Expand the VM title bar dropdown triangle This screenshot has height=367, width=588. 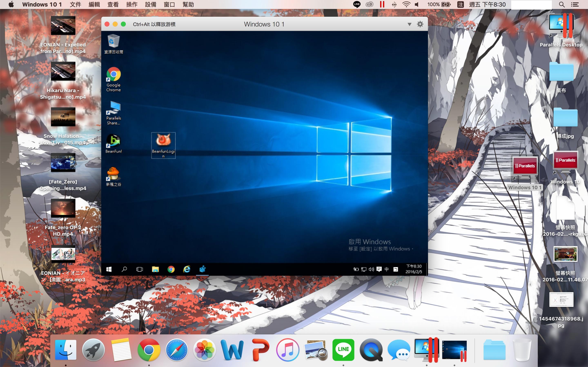(x=409, y=24)
